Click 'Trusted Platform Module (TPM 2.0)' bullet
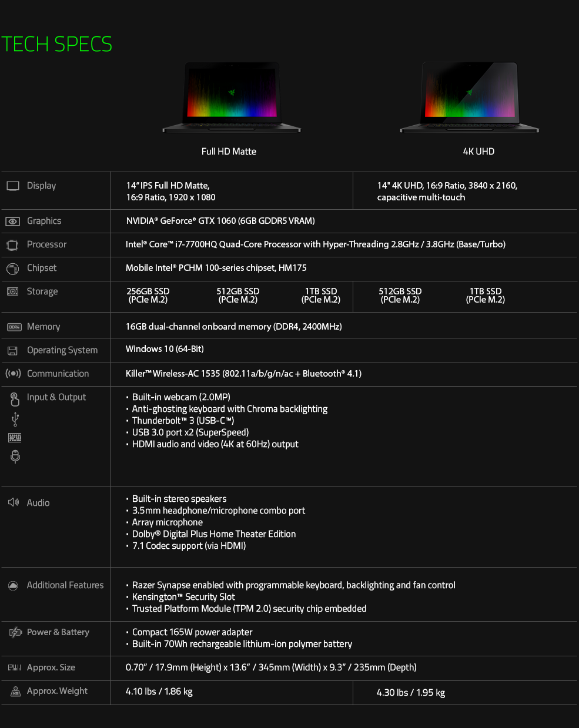Screen dimensions: 579x728 pos(249,609)
